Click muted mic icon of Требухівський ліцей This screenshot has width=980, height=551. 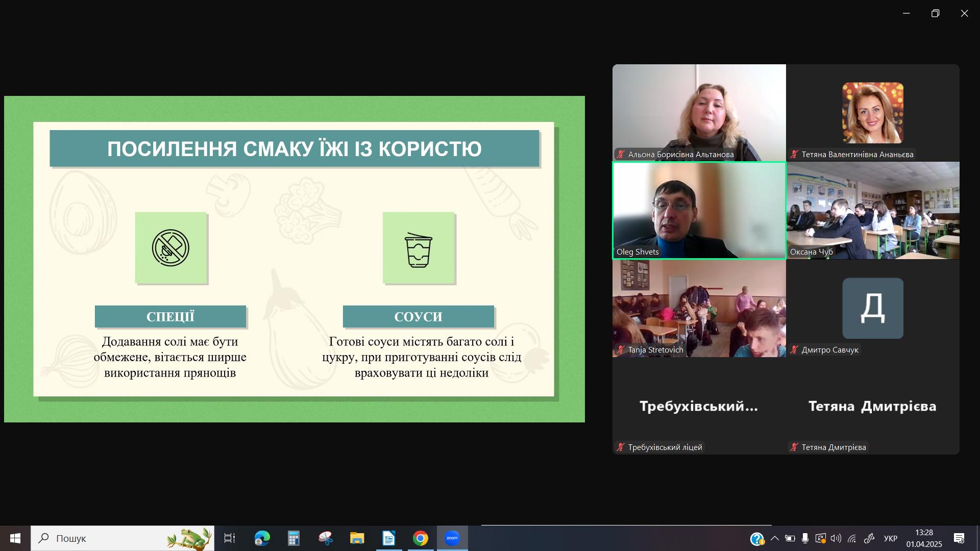click(x=621, y=447)
